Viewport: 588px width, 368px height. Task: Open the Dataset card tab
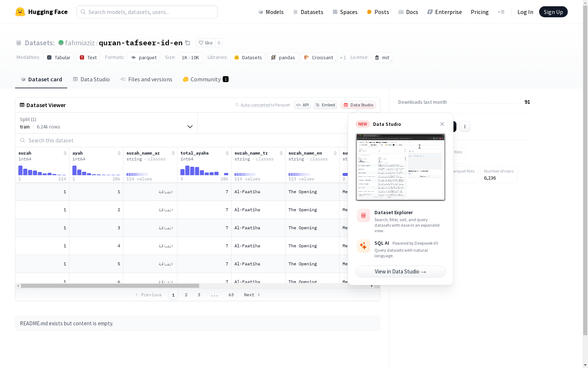(41, 79)
